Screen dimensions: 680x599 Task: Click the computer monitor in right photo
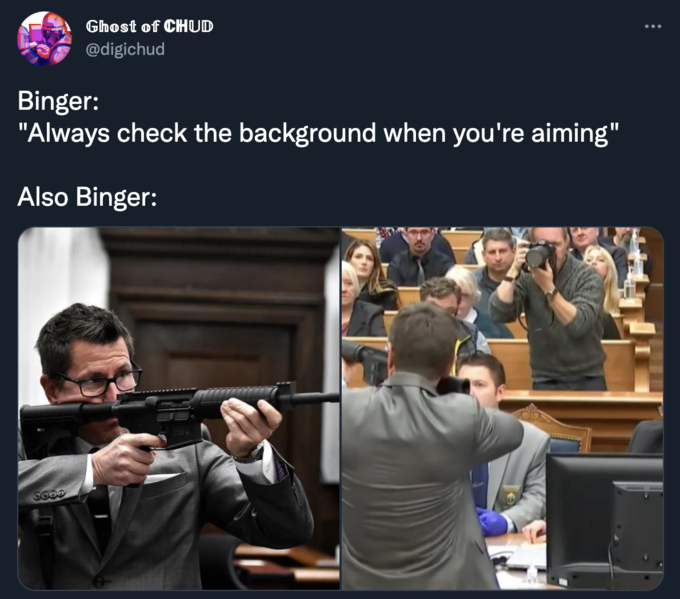pyautogui.click(x=605, y=518)
